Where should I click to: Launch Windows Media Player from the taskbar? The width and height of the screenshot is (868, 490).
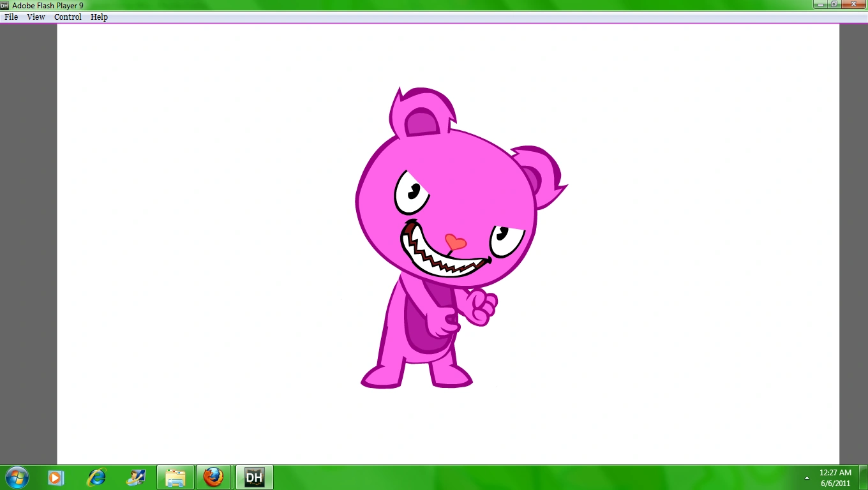pos(56,477)
